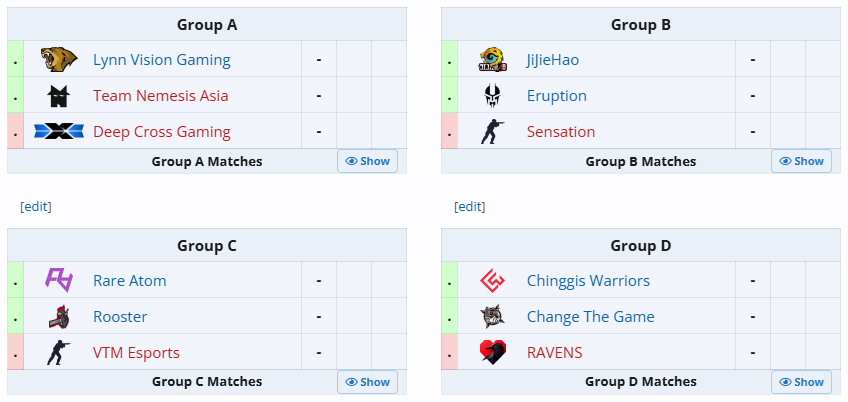Click the RAVENS heart logo icon
The image size is (848, 402).
tap(492, 353)
